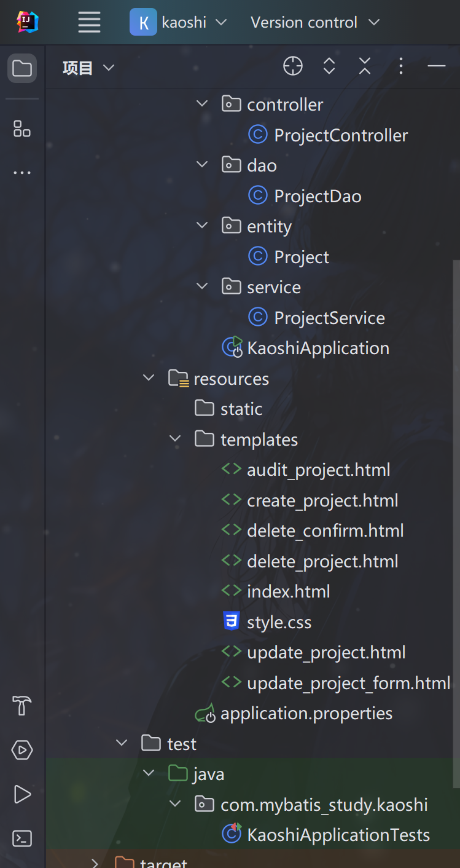Open the 项目 view selector dropdown
Screen dimensions: 460x868
pos(88,68)
